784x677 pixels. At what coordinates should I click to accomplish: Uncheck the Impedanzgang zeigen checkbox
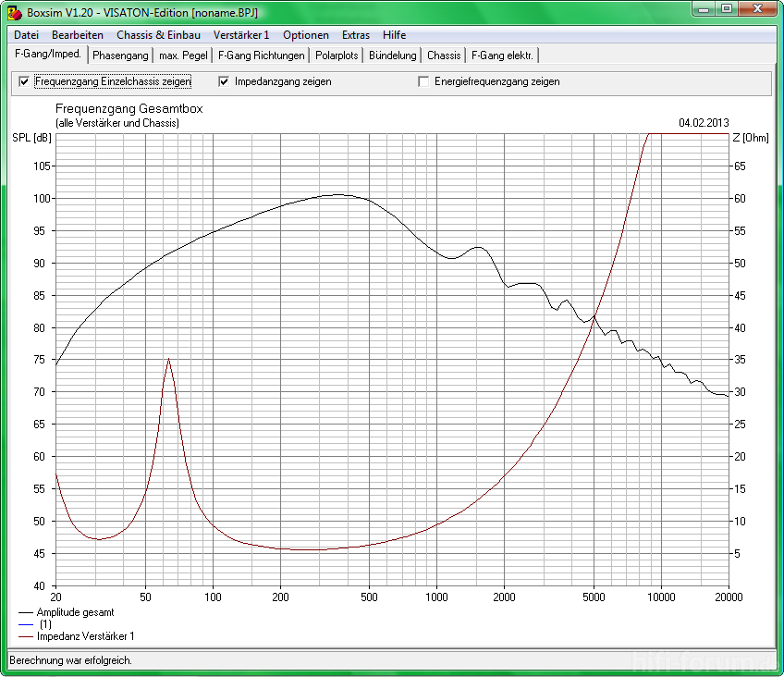click(224, 81)
